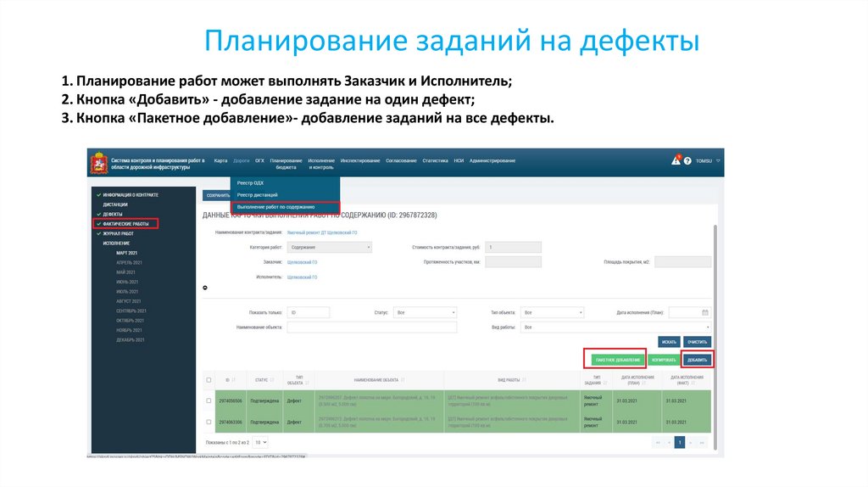Click the Копировать button

(x=663, y=360)
